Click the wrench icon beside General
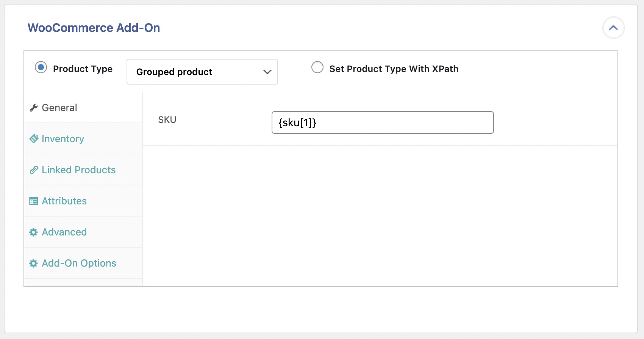This screenshot has width=644, height=339. [34, 108]
